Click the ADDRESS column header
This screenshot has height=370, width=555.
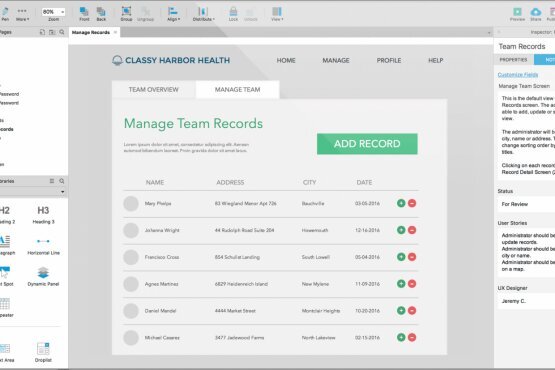coord(230,182)
